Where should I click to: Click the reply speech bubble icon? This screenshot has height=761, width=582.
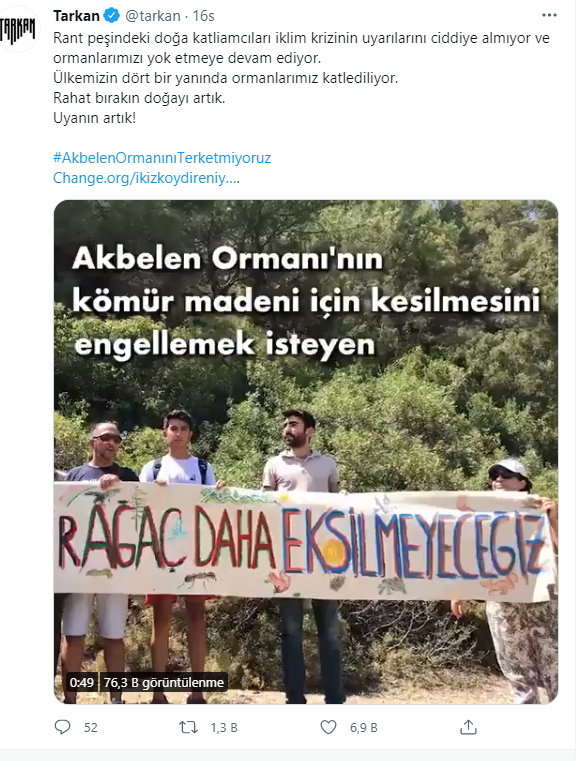click(63, 727)
